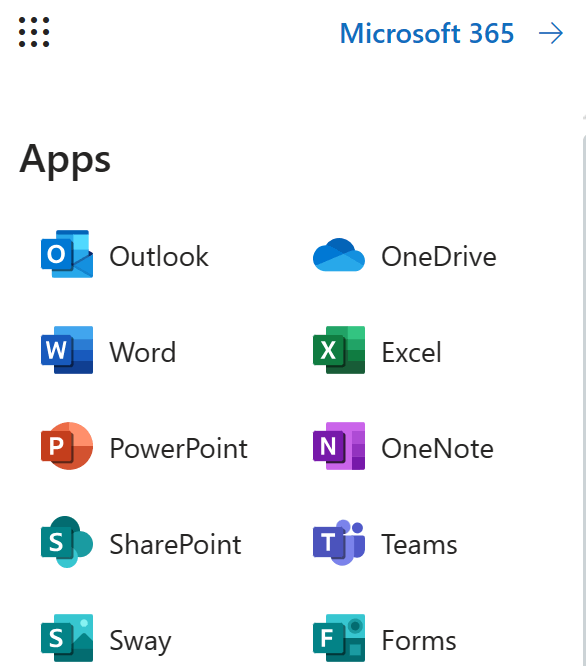Click the Word app icon
The width and height of the screenshot is (586, 666).
(x=67, y=350)
